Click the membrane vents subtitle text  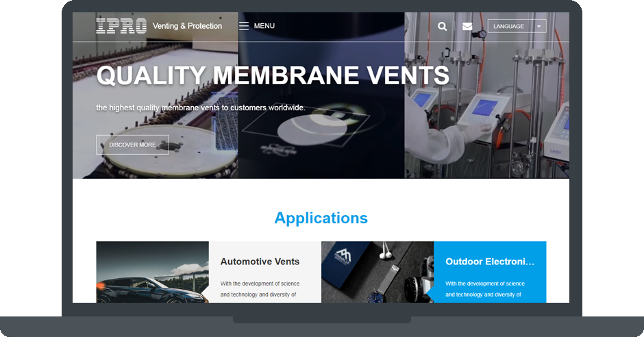[x=201, y=108]
